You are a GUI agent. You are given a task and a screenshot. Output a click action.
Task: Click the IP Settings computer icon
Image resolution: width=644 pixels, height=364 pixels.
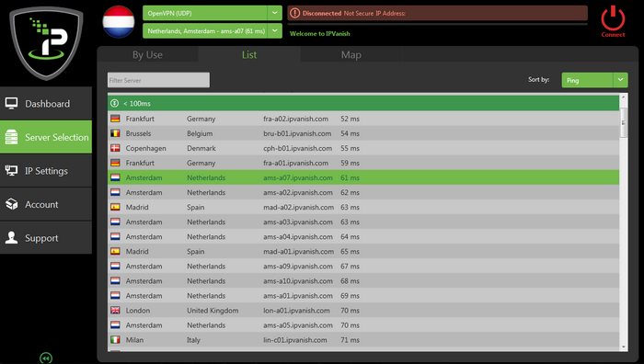coord(11,170)
